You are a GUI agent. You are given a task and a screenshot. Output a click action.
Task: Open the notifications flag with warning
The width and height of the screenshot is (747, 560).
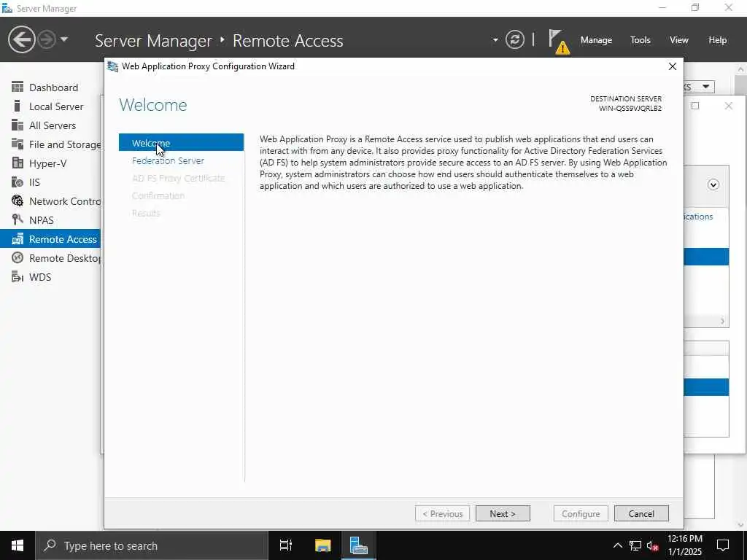(x=558, y=42)
